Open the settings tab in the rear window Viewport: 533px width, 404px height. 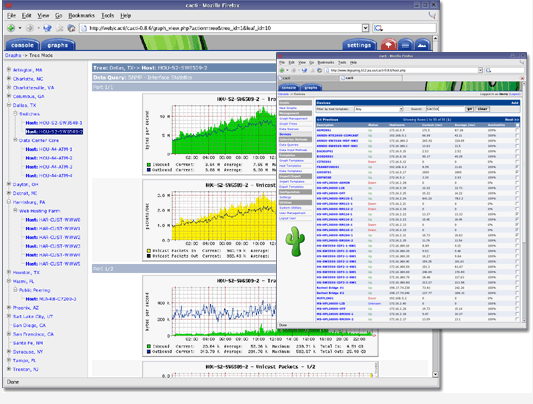[x=359, y=45]
